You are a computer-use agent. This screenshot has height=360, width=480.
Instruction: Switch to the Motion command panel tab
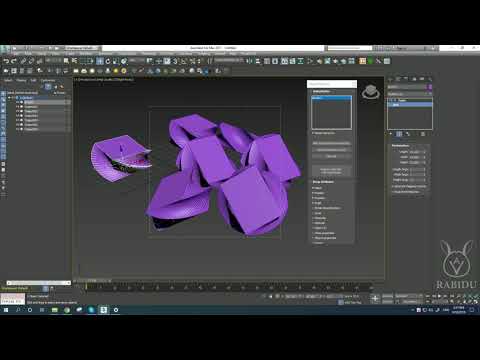[x=414, y=79]
